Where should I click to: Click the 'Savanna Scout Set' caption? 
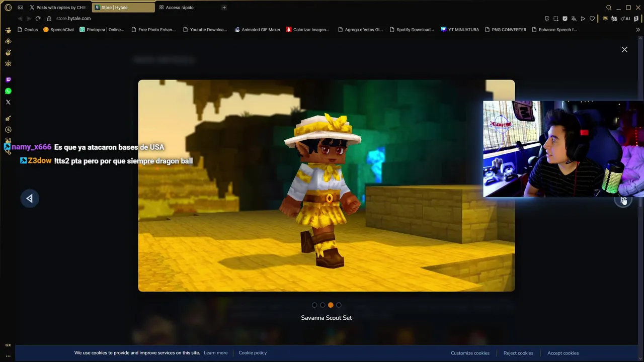(x=327, y=318)
